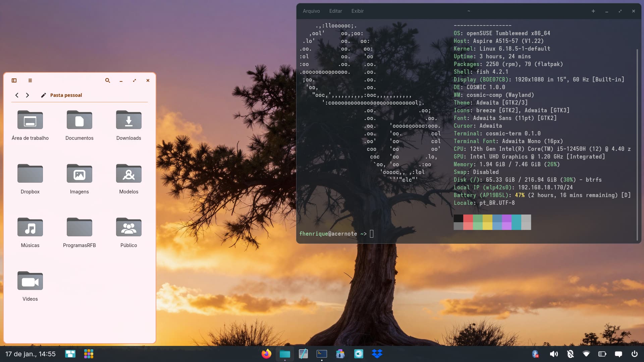Click the search icon in file manager

click(x=108, y=80)
